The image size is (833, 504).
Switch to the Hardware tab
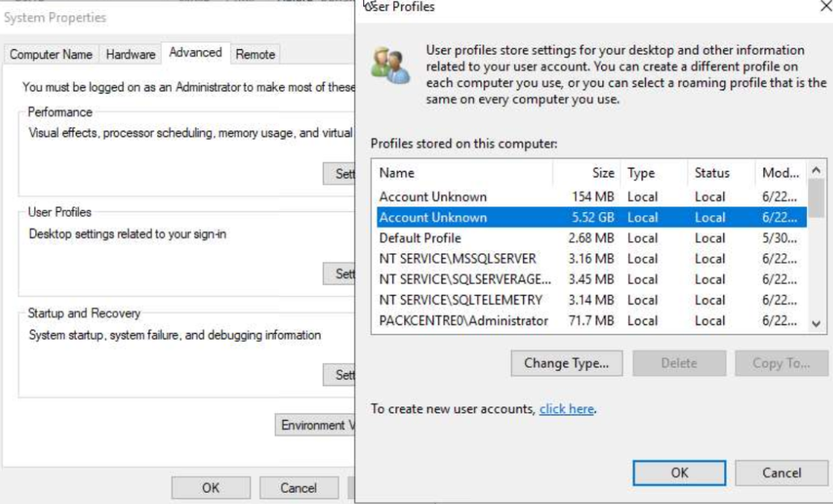[x=130, y=55]
